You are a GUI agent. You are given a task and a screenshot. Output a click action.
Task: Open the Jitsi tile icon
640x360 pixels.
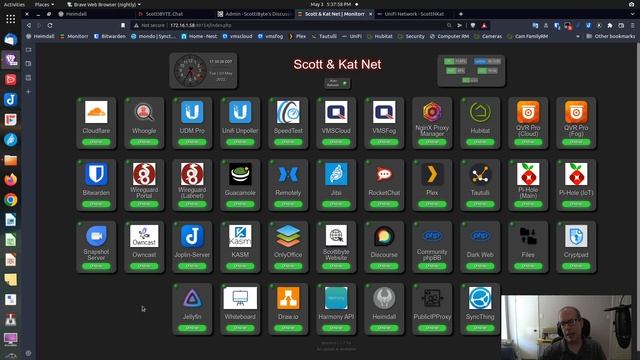click(x=336, y=174)
